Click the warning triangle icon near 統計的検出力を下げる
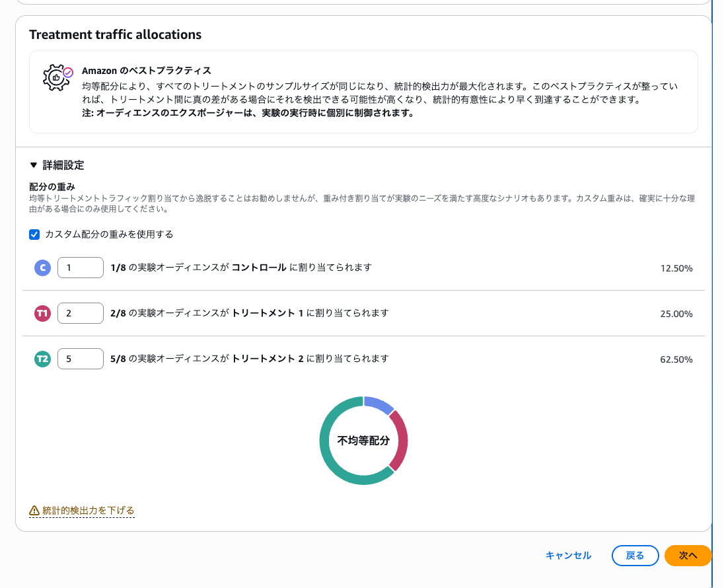The height and width of the screenshot is (588, 722). 34,510
